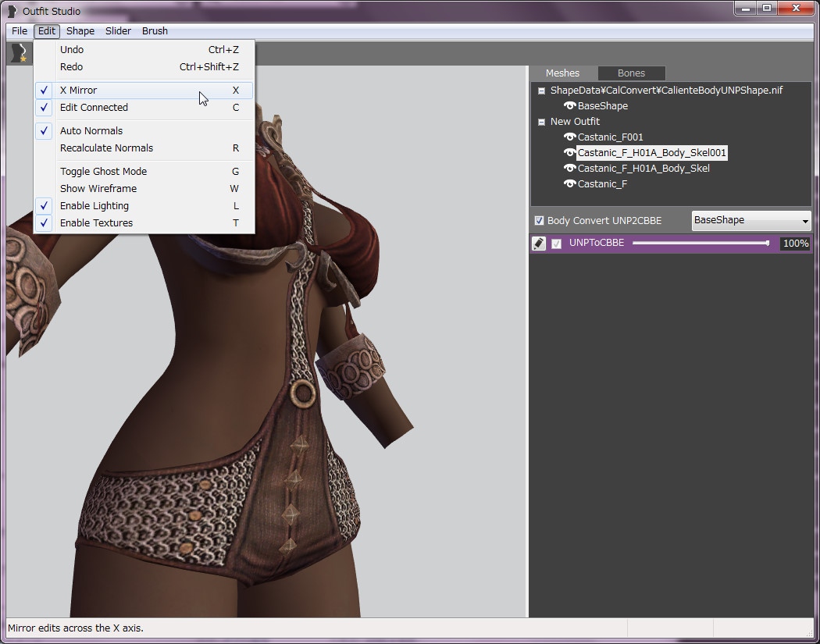Hide the BaseShape mesh via eye icon
820x644 pixels.
pos(570,106)
